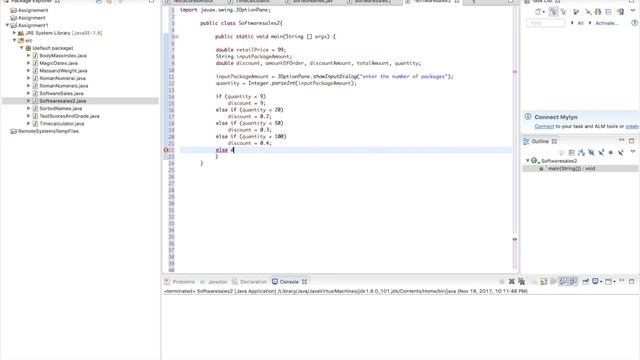Viewport: 640px width, 360px height.
Task: Toggle show console when standard out changes
Action: (x=563, y=282)
